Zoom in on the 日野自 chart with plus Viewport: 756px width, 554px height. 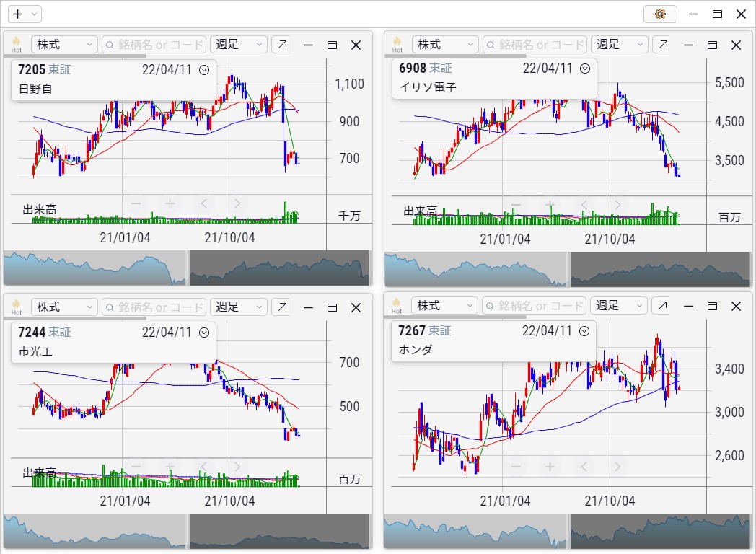tap(170, 203)
